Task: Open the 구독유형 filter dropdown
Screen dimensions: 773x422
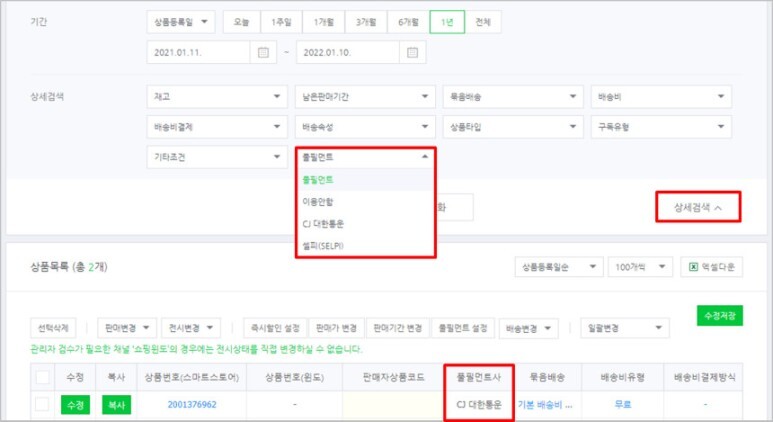Action: tap(661, 127)
